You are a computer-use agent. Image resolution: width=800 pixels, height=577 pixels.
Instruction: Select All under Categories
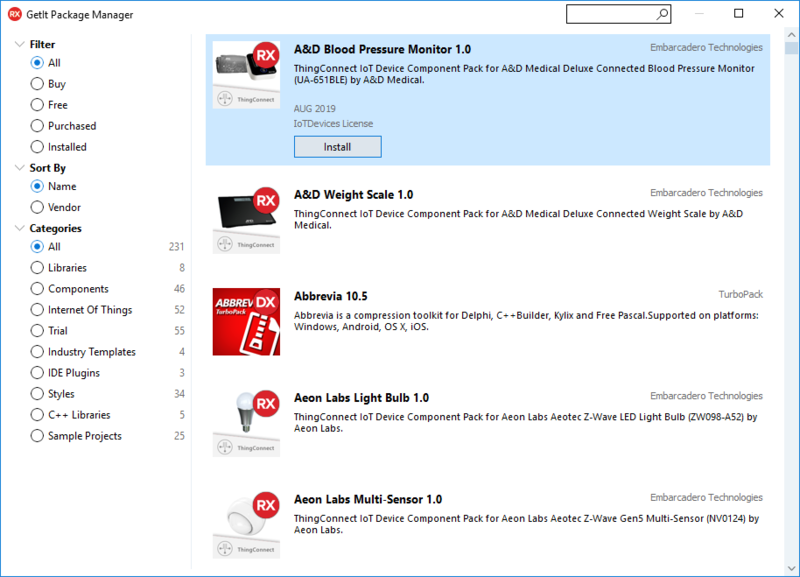tap(37, 246)
